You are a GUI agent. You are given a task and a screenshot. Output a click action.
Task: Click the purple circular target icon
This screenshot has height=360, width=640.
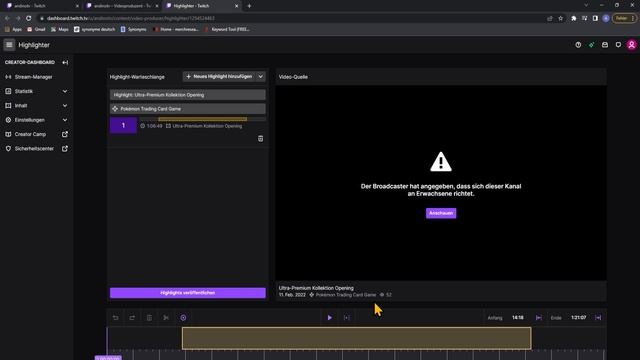(183, 318)
